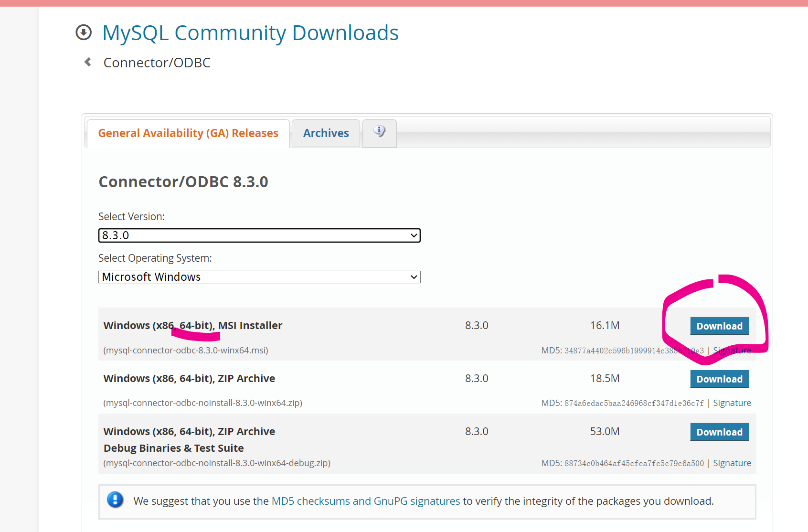The height and width of the screenshot is (532, 808).
Task: Download the MSI Installer package
Action: coord(720,326)
